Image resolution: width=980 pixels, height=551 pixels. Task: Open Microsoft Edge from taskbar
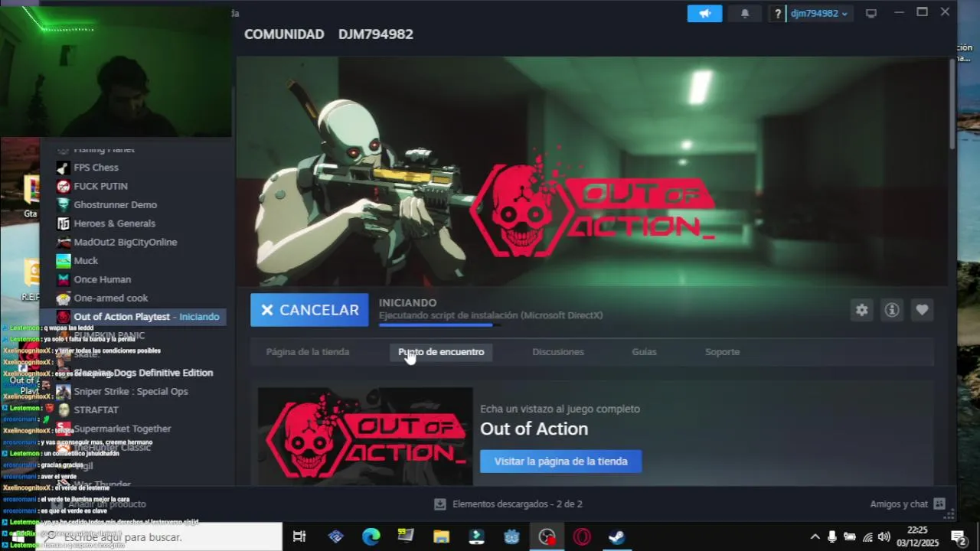click(371, 537)
